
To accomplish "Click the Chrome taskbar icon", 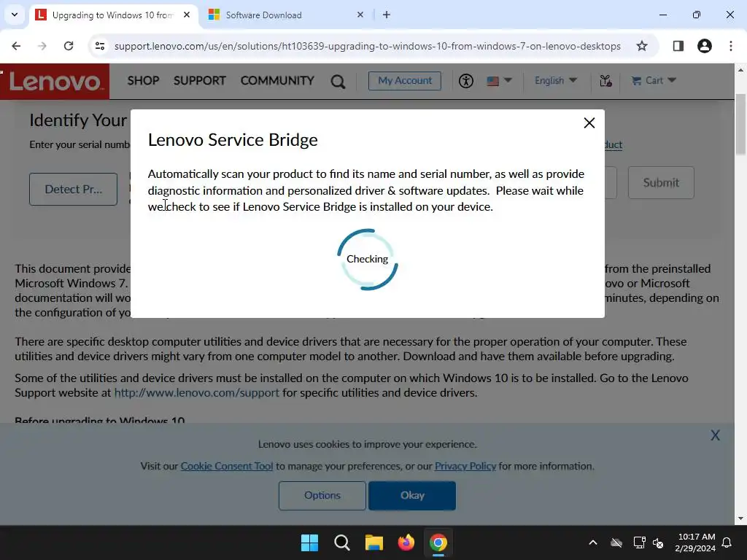I will [x=438, y=542].
